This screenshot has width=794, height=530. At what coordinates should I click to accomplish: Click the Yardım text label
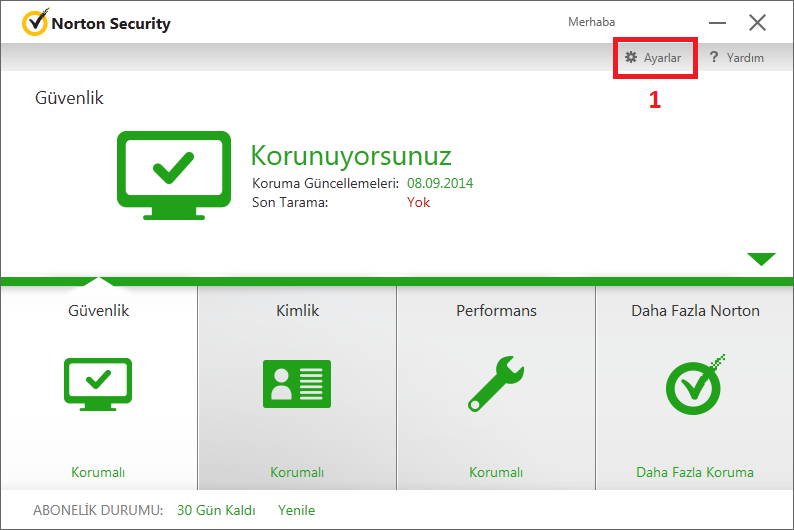745,58
